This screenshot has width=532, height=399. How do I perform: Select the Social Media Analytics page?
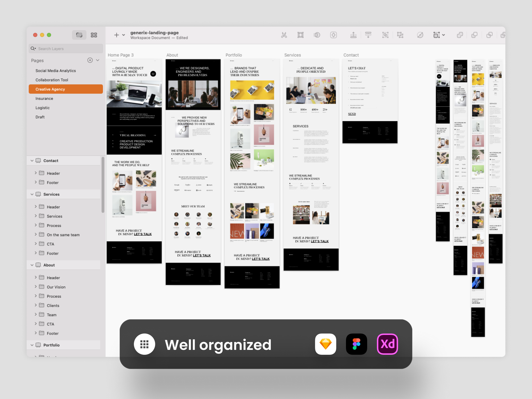click(56, 71)
